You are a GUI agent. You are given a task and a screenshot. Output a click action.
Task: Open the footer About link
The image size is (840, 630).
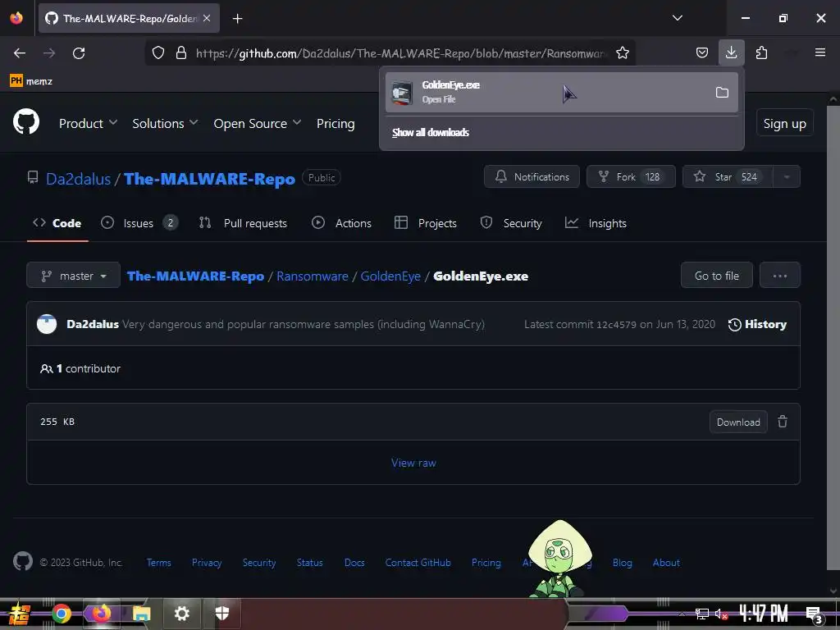tap(666, 563)
